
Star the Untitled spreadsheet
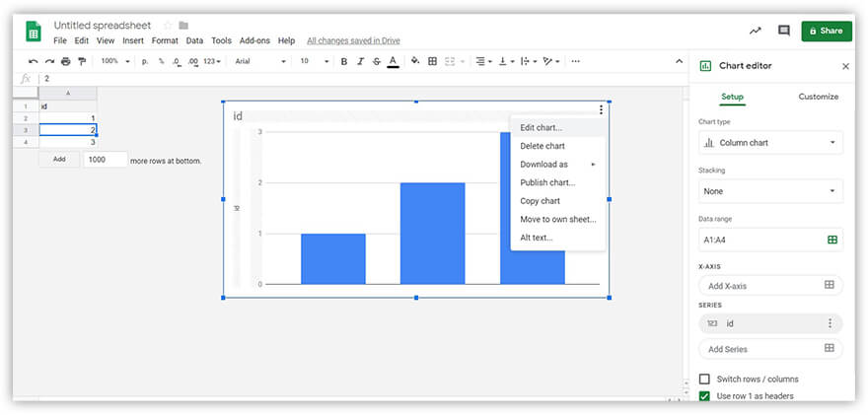(x=168, y=26)
